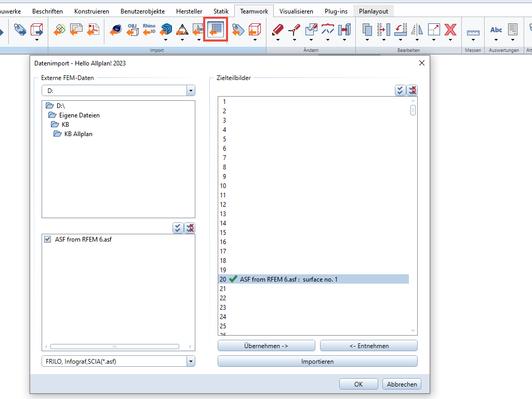The width and height of the screenshot is (532, 399).
Task: Open the file type dropdown FRILO, Infograf, SCIA
Action: [x=191, y=361]
